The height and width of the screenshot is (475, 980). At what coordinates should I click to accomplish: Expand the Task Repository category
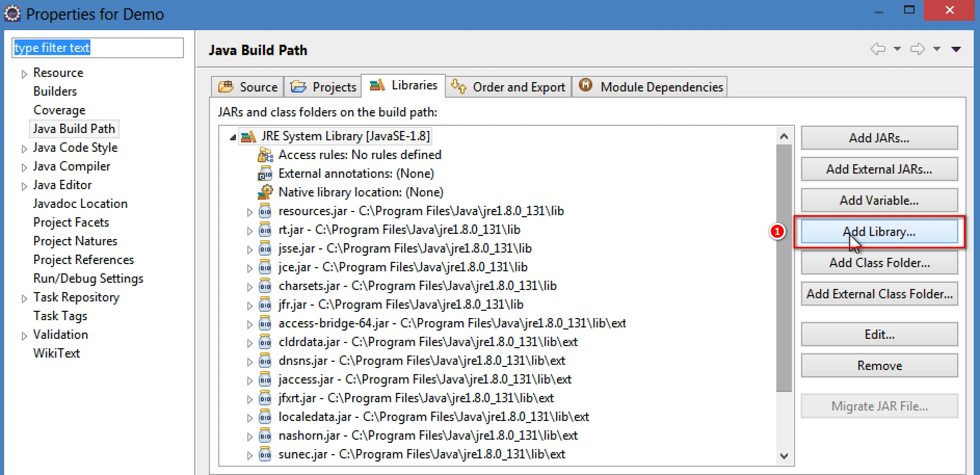point(24,298)
